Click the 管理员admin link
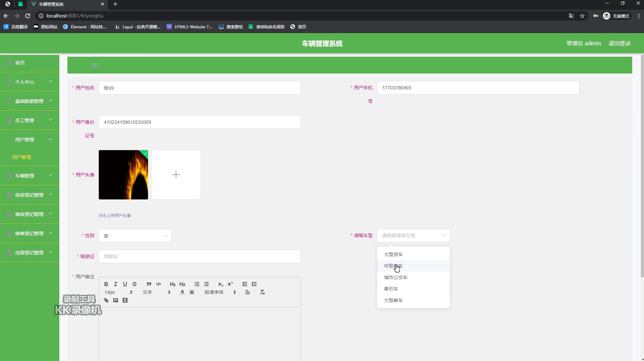 (583, 43)
